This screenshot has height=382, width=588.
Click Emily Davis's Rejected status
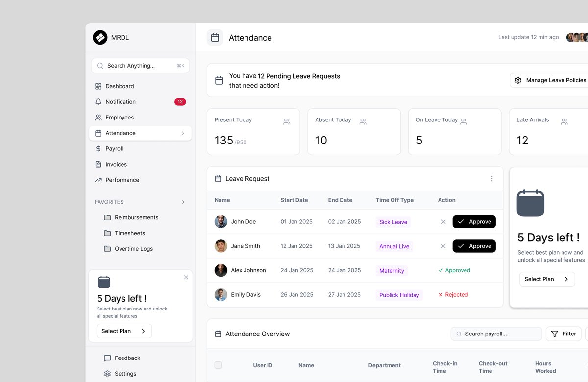[453, 295]
